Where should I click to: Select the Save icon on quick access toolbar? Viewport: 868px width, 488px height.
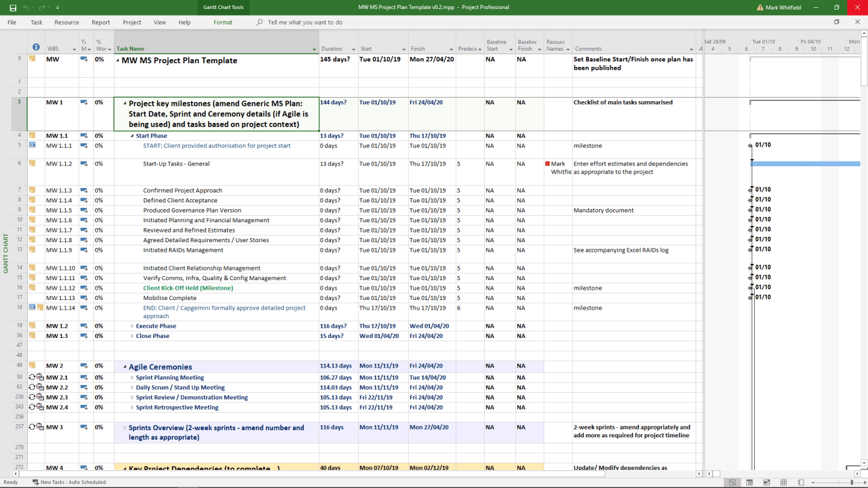click(13, 8)
